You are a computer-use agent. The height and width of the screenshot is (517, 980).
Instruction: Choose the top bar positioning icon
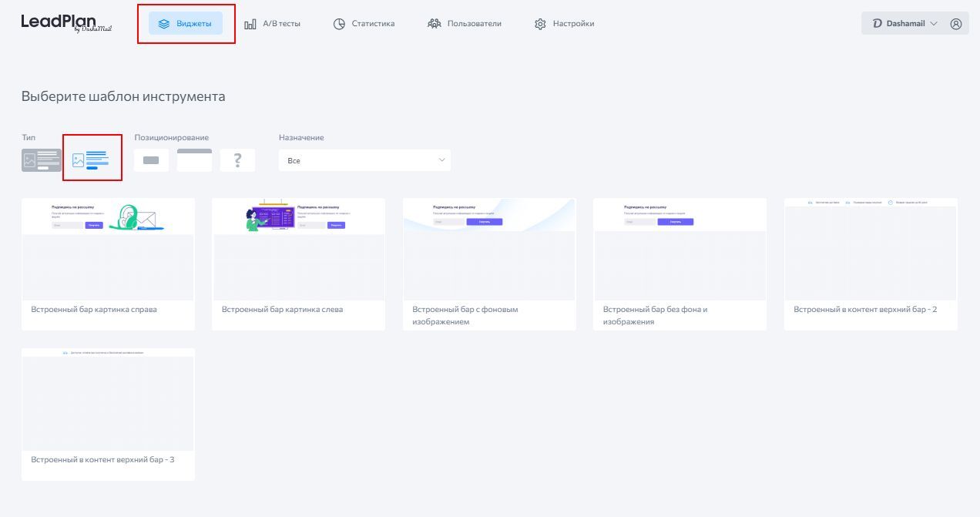[x=194, y=160]
